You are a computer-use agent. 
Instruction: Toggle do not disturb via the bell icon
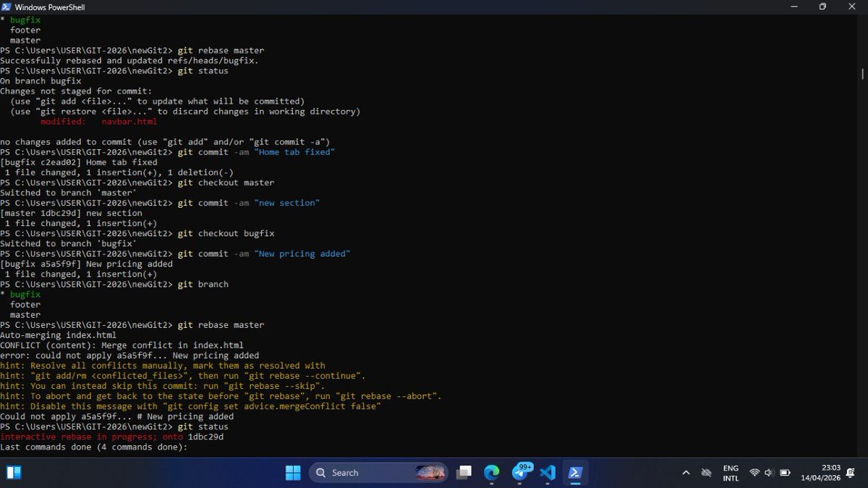pyautogui.click(x=852, y=472)
